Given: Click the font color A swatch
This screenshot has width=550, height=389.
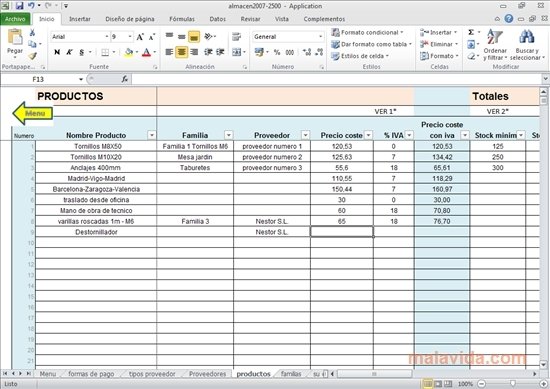Looking at the screenshot, I should [x=147, y=53].
